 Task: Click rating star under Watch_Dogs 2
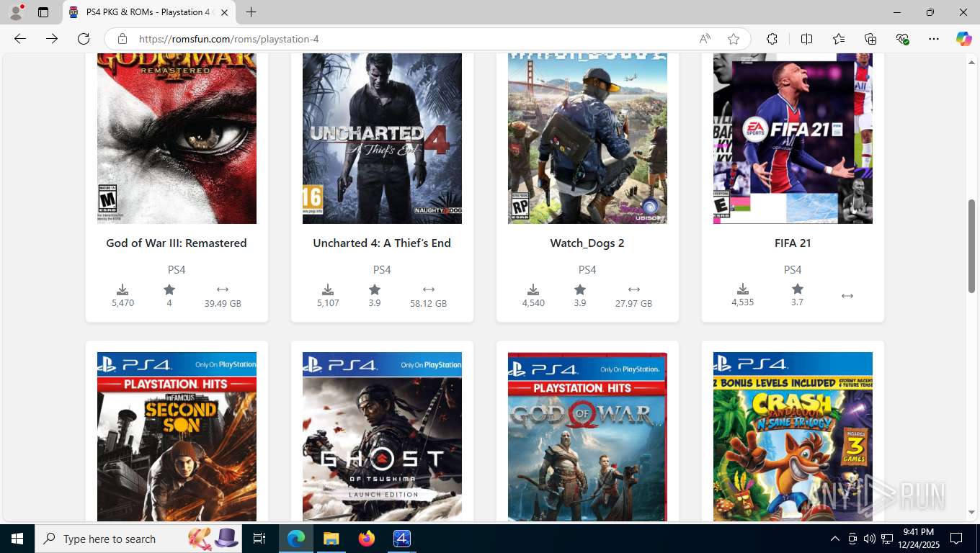coord(580,289)
